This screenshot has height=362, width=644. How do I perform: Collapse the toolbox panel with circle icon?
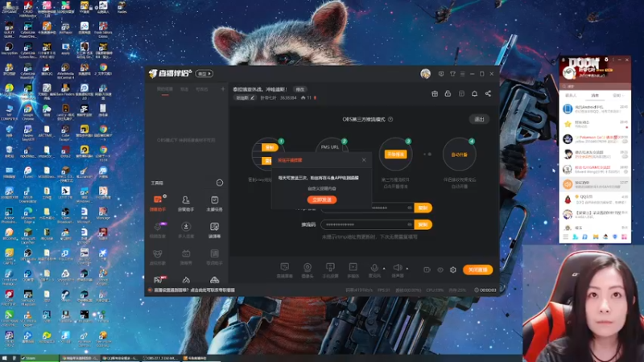click(x=220, y=183)
